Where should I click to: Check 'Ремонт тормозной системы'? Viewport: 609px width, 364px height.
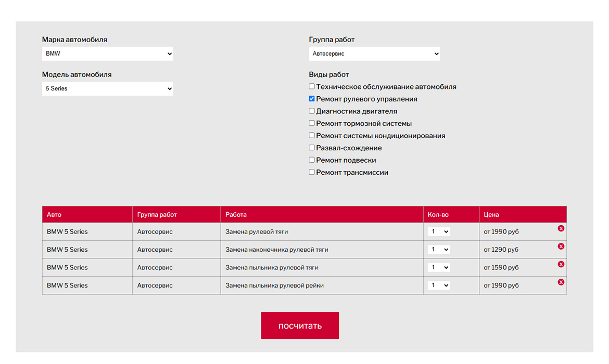pyautogui.click(x=311, y=123)
